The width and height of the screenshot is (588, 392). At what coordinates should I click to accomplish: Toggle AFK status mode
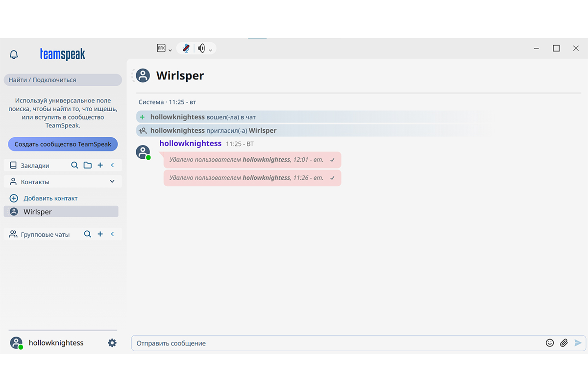click(x=161, y=48)
